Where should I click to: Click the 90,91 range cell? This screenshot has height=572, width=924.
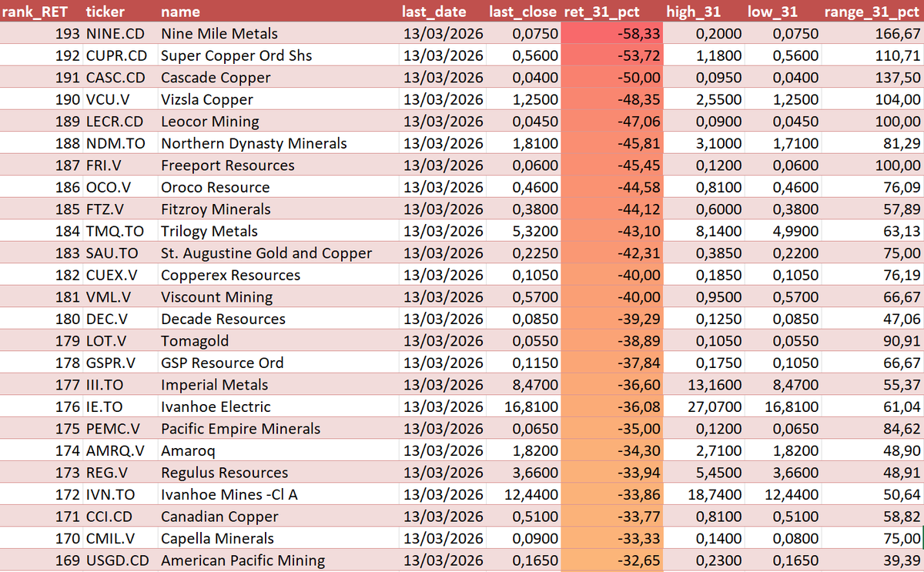point(872,341)
